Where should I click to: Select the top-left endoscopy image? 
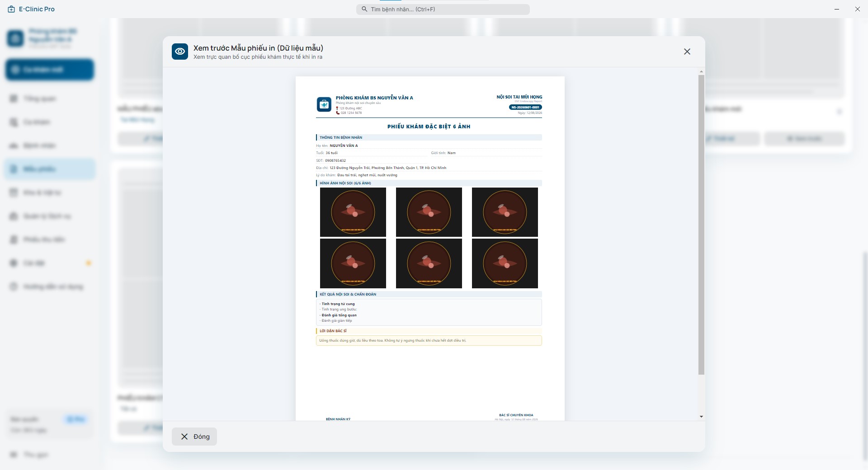click(x=353, y=212)
